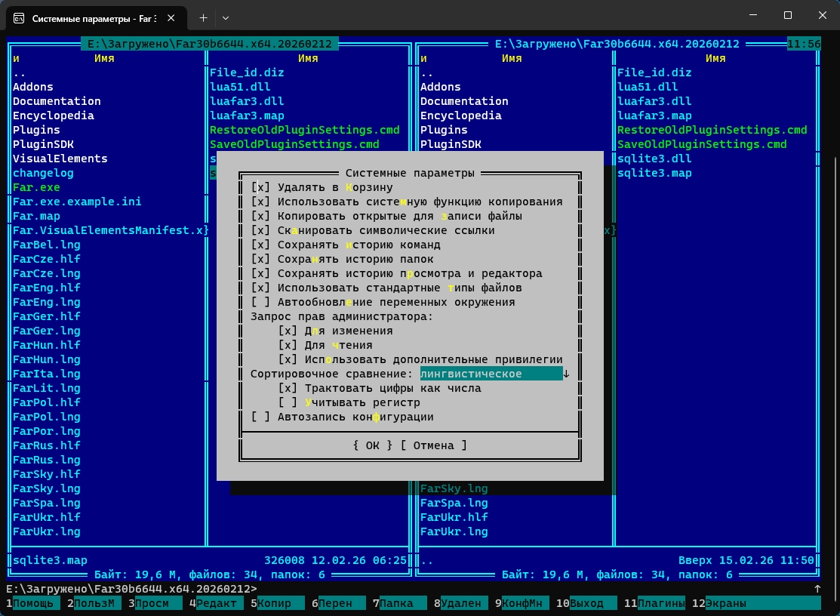
Task: Expand the Сортировочное сравнение dropdown arrow
Action: 566,374
